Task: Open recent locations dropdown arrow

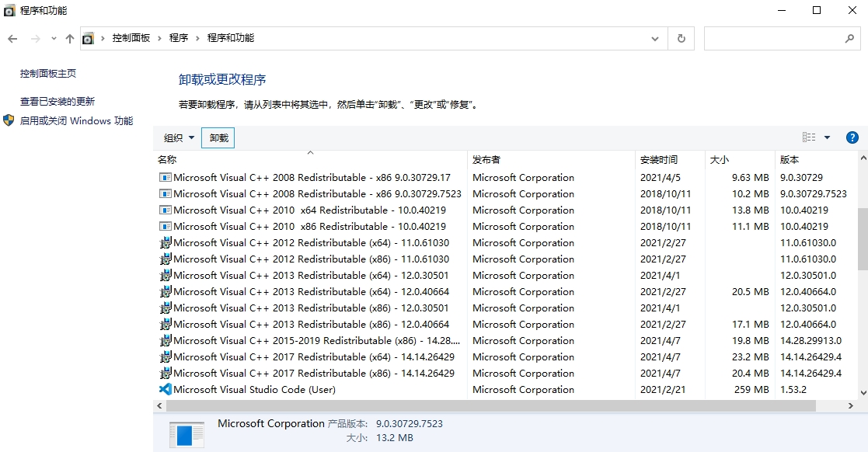Action: [x=54, y=39]
